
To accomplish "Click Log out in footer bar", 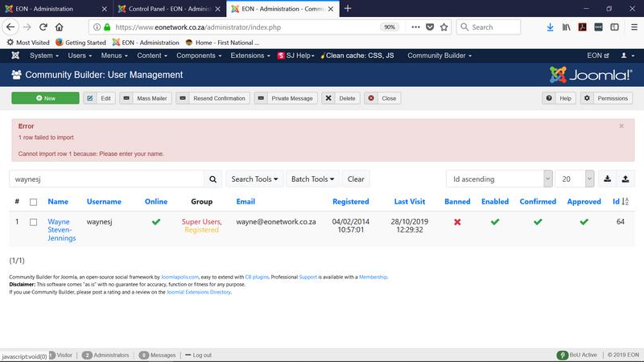I will click(x=198, y=355).
